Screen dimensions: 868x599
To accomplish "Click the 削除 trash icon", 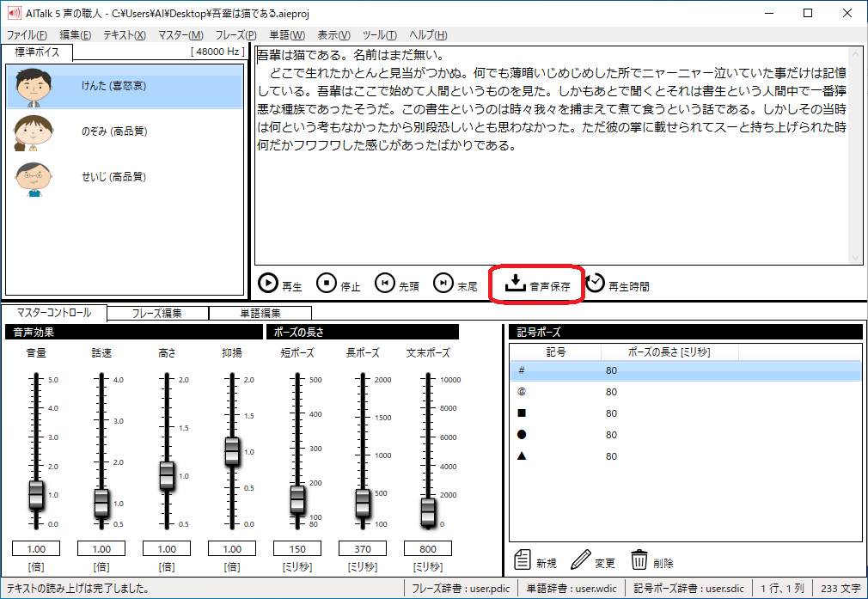I will 639,559.
